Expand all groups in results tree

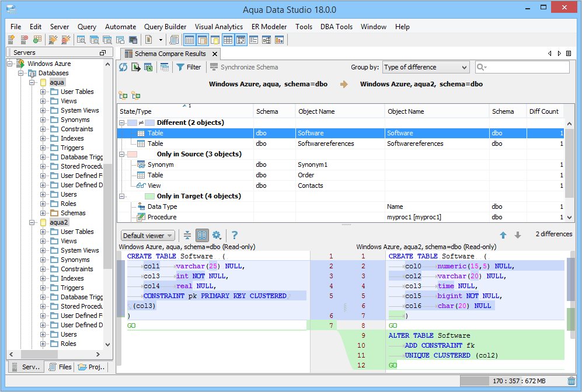tap(123, 96)
